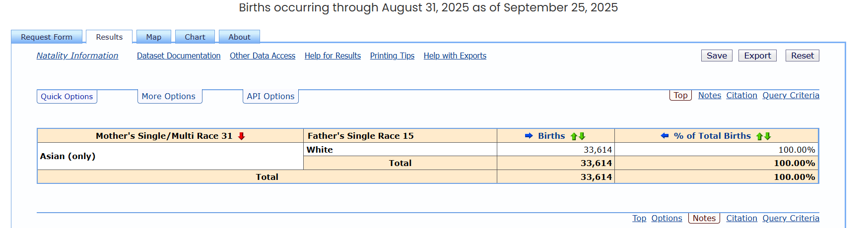Sort Births column descending with down arrow
Image resolution: width=868 pixels, height=228 pixels.
[582, 136]
